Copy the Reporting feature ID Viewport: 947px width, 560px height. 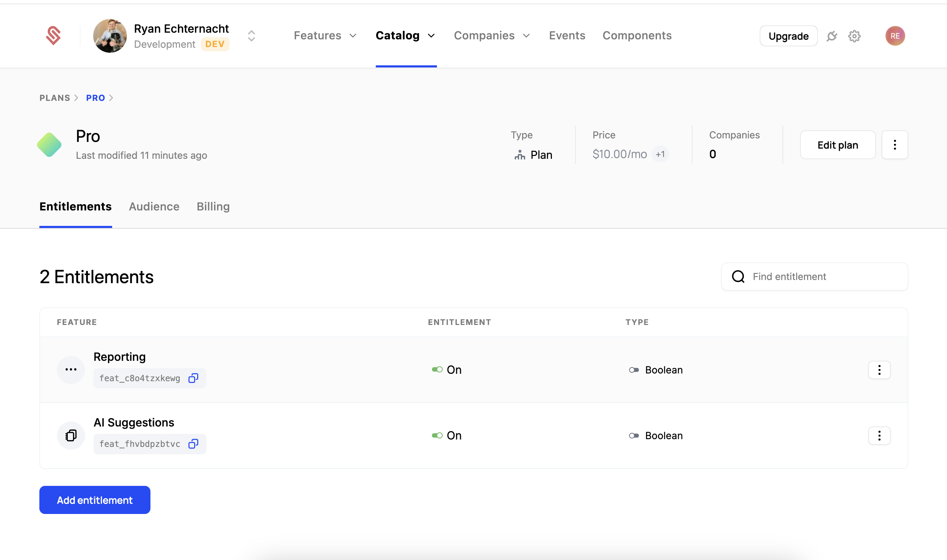tap(193, 378)
